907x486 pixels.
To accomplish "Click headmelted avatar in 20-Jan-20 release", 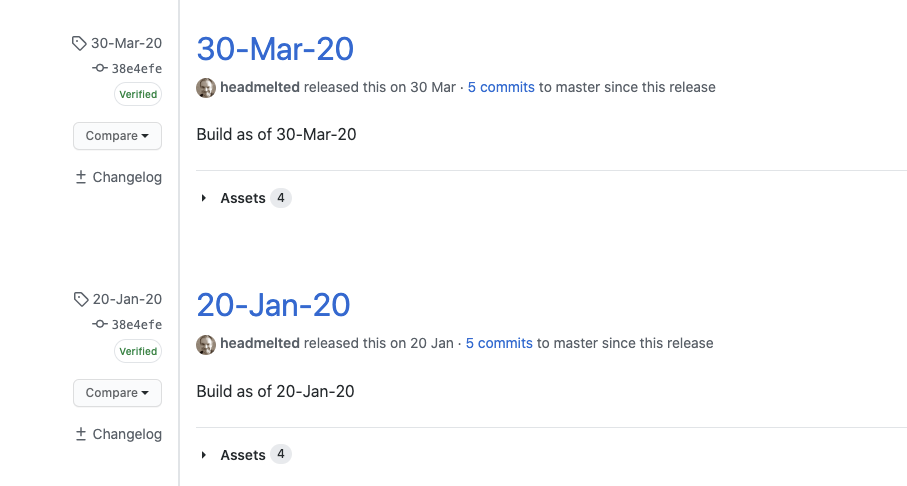I will coord(206,344).
